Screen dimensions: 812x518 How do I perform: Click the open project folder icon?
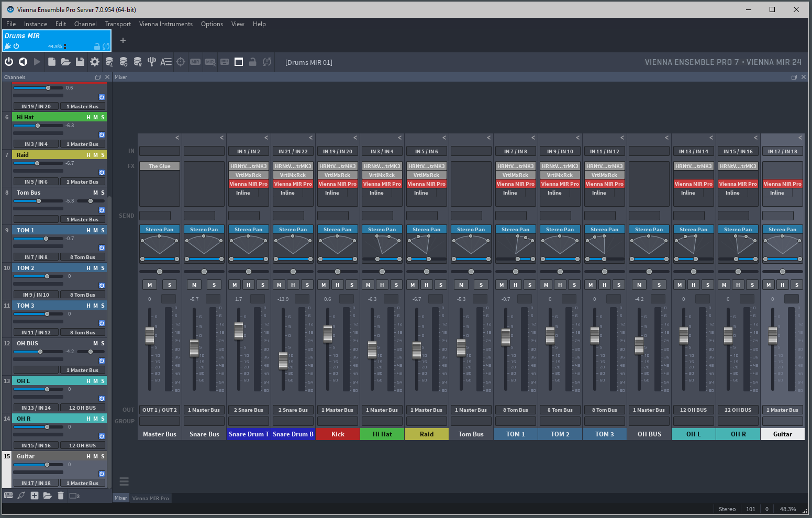coord(65,62)
